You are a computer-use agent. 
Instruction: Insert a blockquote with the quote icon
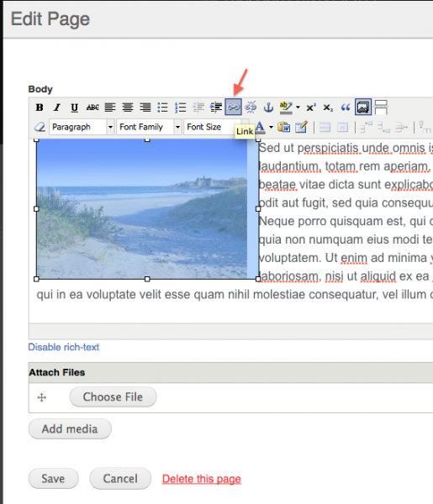[x=346, y=108]
